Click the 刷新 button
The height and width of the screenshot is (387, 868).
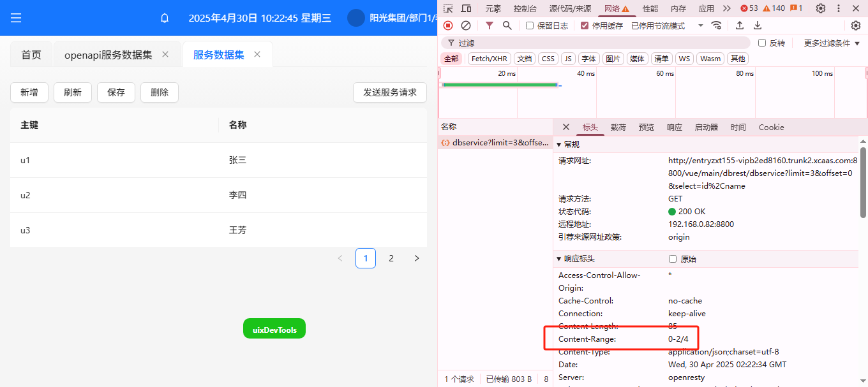tap(73, 92)
